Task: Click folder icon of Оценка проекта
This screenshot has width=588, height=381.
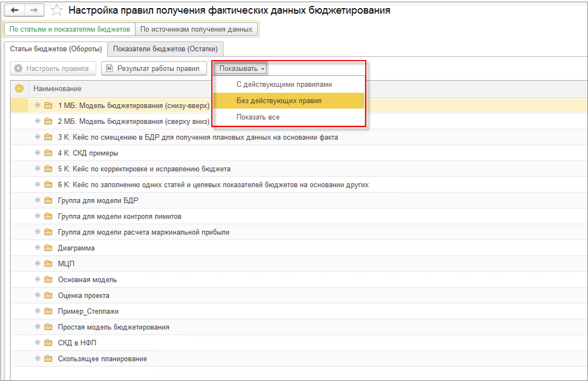Action: pos(48,295)
